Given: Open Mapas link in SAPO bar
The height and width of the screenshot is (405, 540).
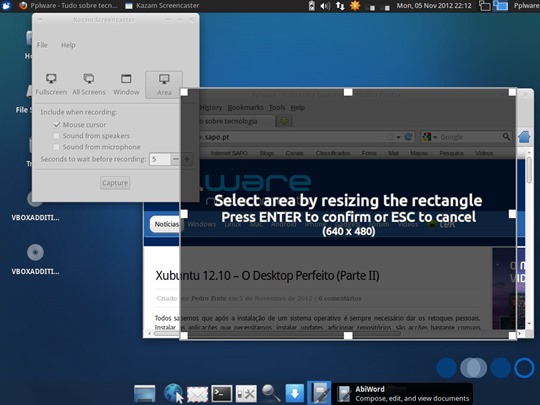Looking at the screenshot, I should coord(419,153).
